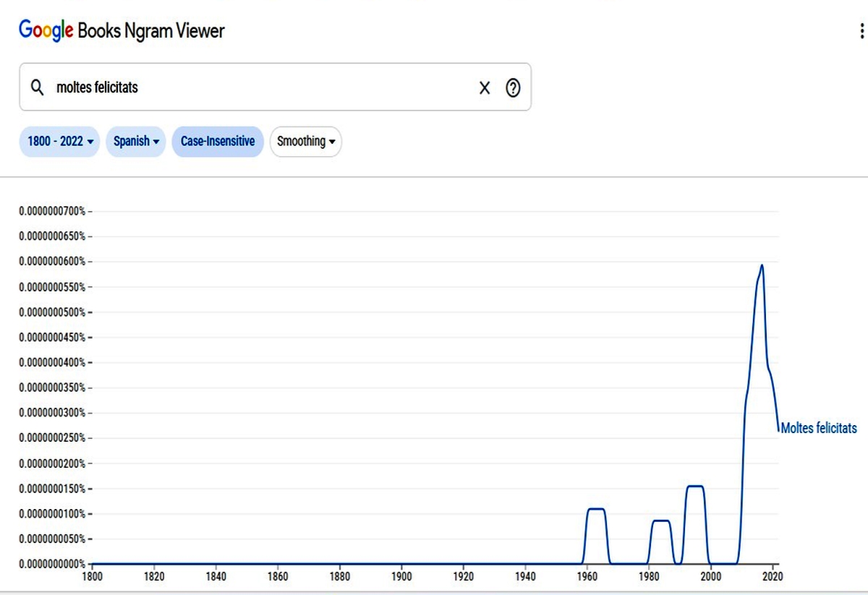The image size is (868, 595).
Task: Click the 2000 label on the x-axis
Action: coord(711,576)
